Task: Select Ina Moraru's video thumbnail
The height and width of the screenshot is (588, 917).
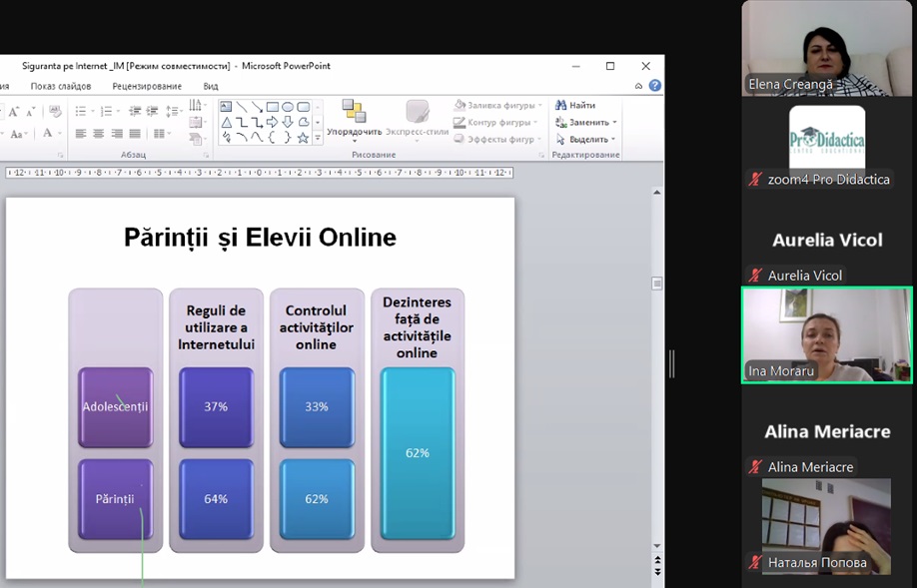Action: click(827, 334)
